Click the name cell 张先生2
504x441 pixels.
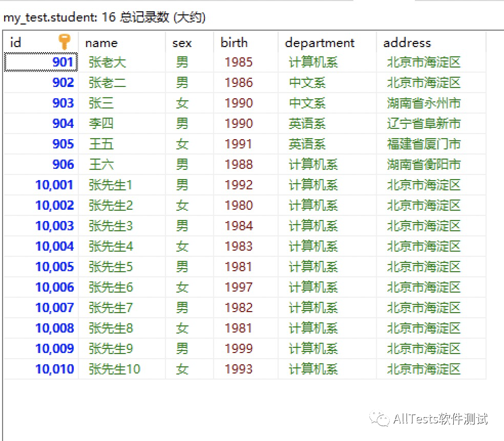[122, 205]
